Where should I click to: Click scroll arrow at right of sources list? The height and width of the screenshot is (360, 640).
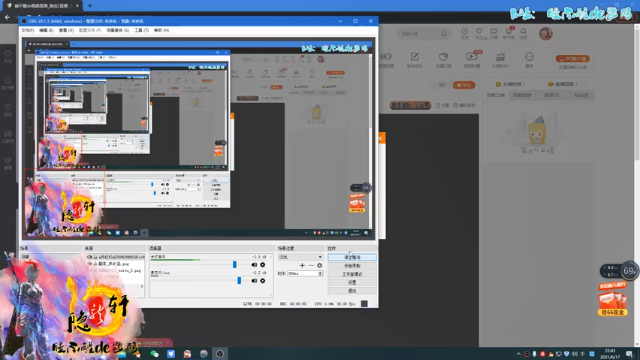click(142, 286)
